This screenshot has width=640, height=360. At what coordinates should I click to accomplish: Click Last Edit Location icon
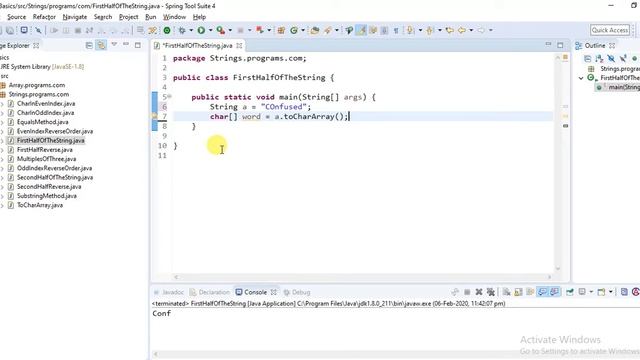450,30
